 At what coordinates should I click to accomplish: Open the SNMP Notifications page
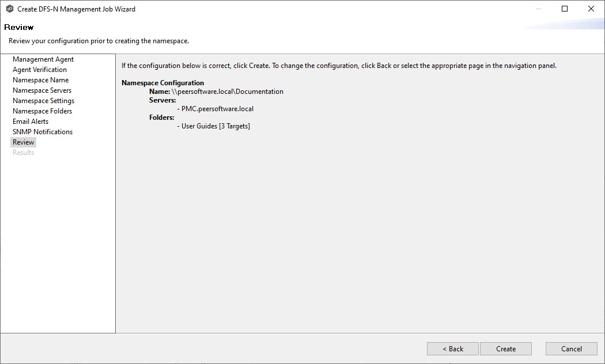tap(43, 132)
